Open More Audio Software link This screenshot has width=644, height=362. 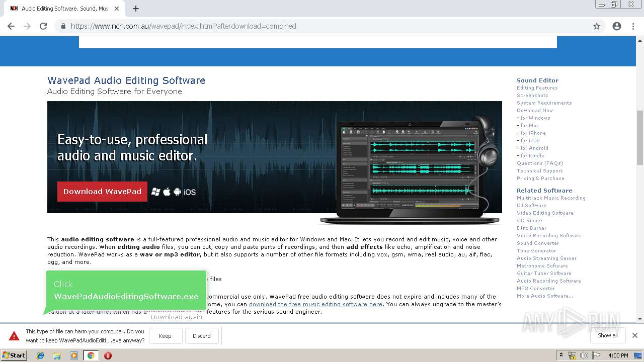tap(544, 296)
